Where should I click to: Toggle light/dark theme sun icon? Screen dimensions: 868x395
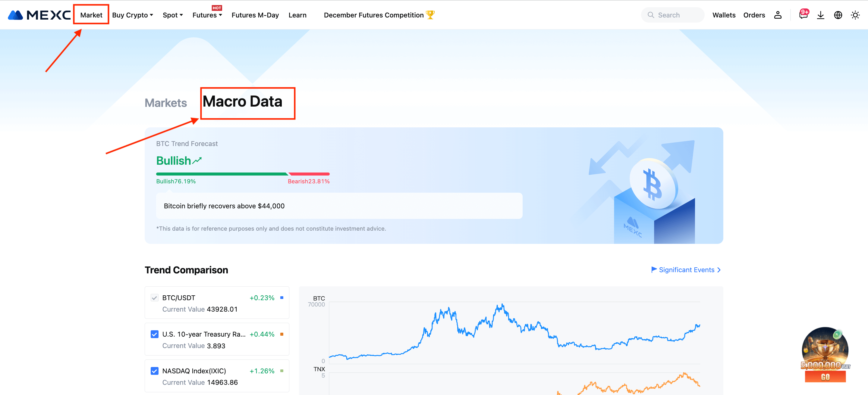(855, 15)
